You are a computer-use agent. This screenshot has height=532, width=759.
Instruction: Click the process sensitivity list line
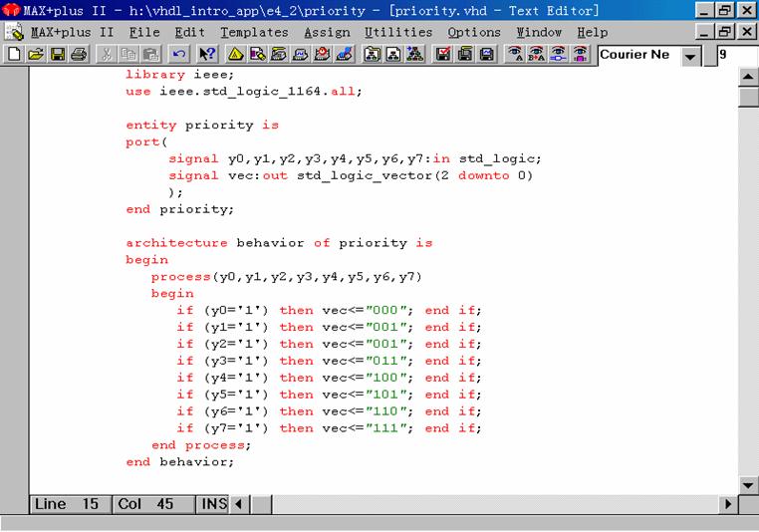pos(287,277)
